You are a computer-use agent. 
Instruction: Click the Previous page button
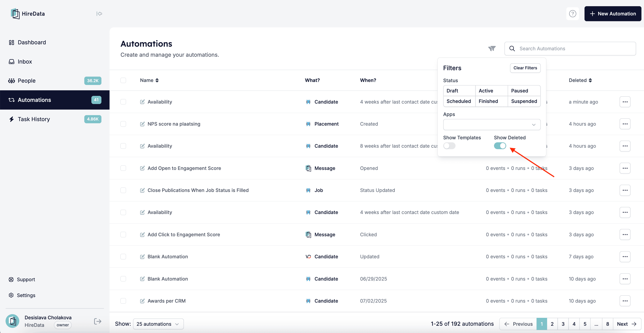point(518,324)
